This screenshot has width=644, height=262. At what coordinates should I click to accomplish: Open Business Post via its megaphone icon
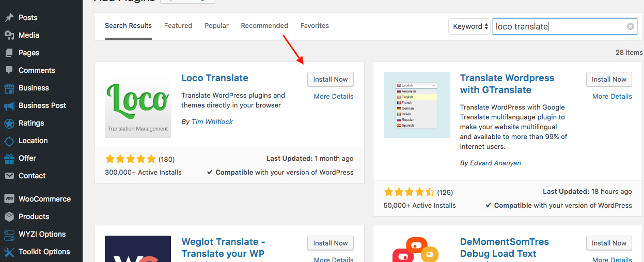[x=9, y=105]
